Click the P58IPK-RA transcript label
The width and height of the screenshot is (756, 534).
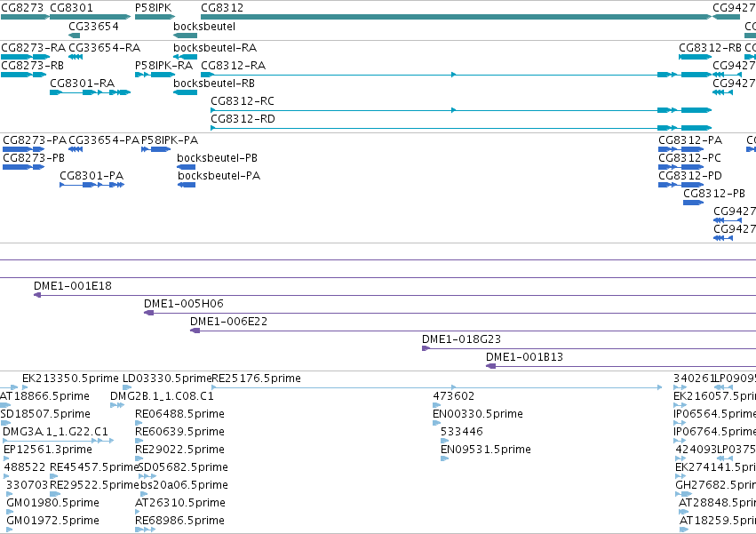pyautogui.click(x=164, y=66)
